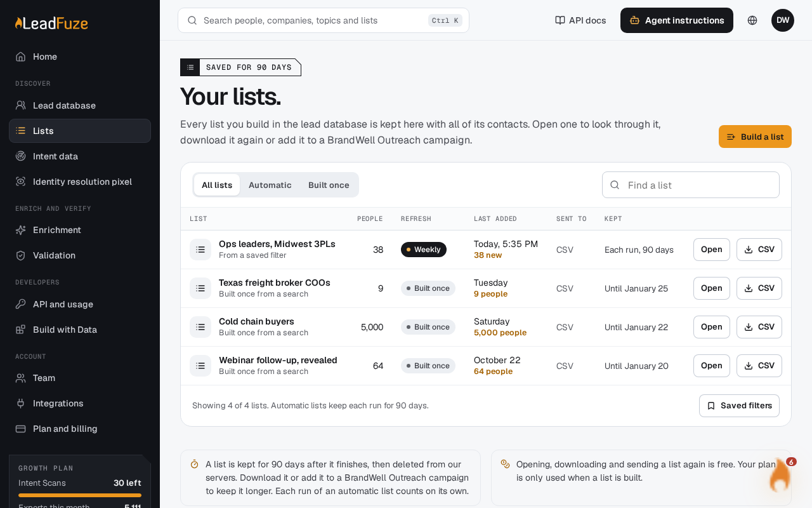The height and width of the screenshot is (508, 812).
Task: Click the list icon for Webinar follow-up, revealed
Action: coord(200,366)
